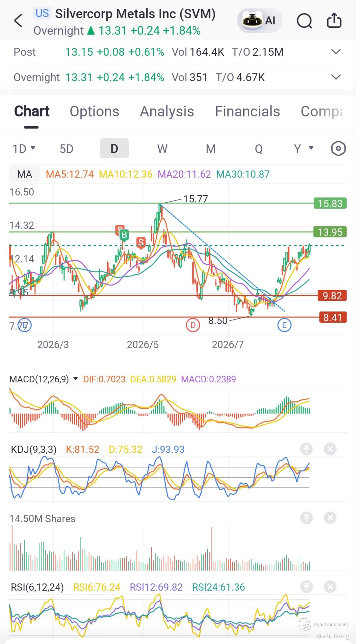Tap the 2026/5 date axis label

coord(143,344)
